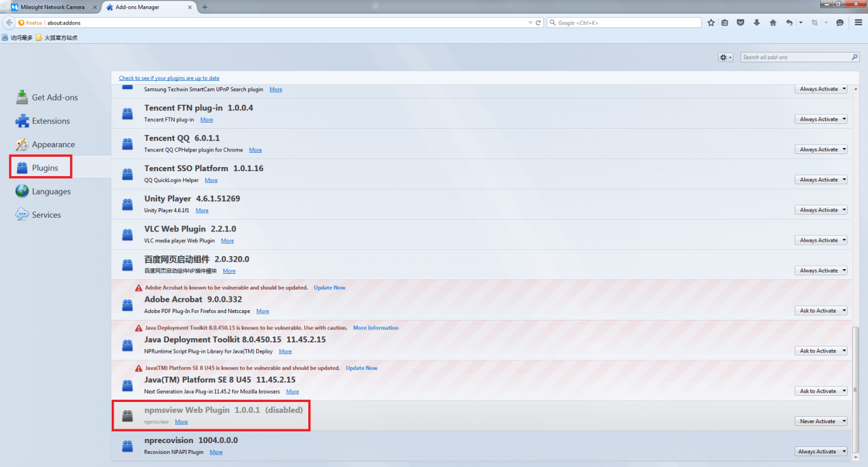Viewport: 868px width, 467px height.
Task: Select the Add-ons Manager tab
Action: tap(148, 7)
